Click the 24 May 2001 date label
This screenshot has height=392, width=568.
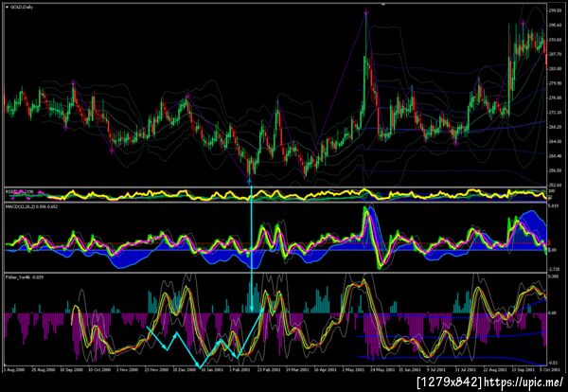tap(383, 369)
